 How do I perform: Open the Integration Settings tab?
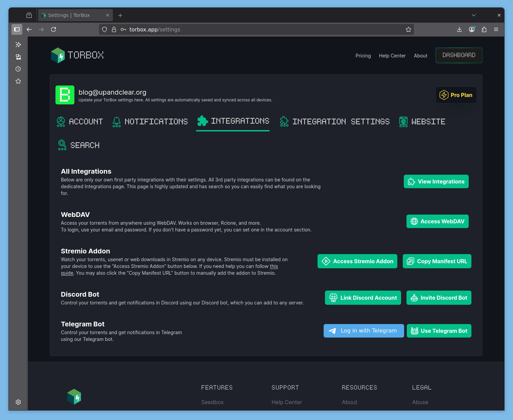pos(334,122)
